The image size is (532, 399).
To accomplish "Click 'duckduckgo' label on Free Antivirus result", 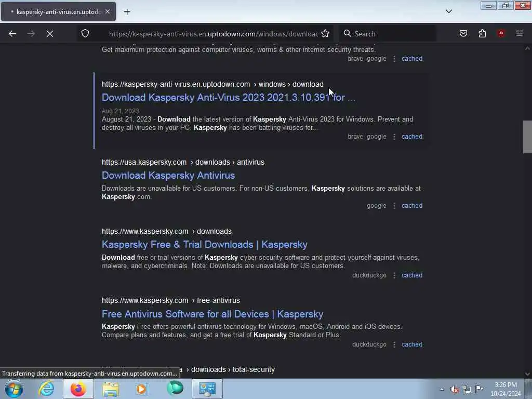I will point(369,344).
